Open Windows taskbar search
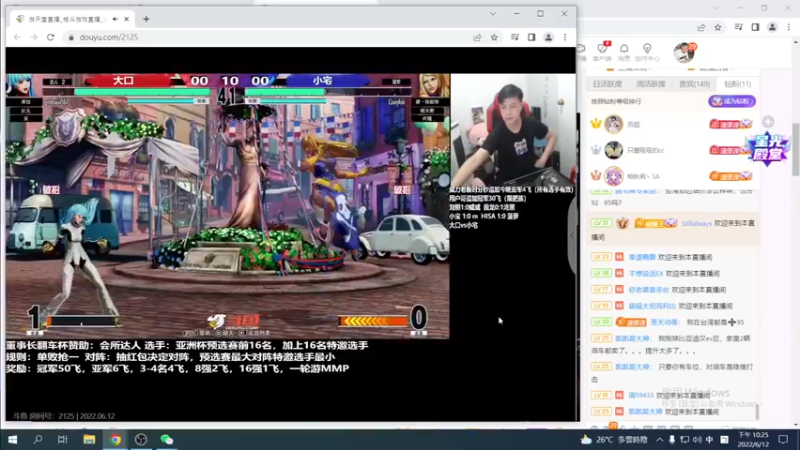 (38, 439)
